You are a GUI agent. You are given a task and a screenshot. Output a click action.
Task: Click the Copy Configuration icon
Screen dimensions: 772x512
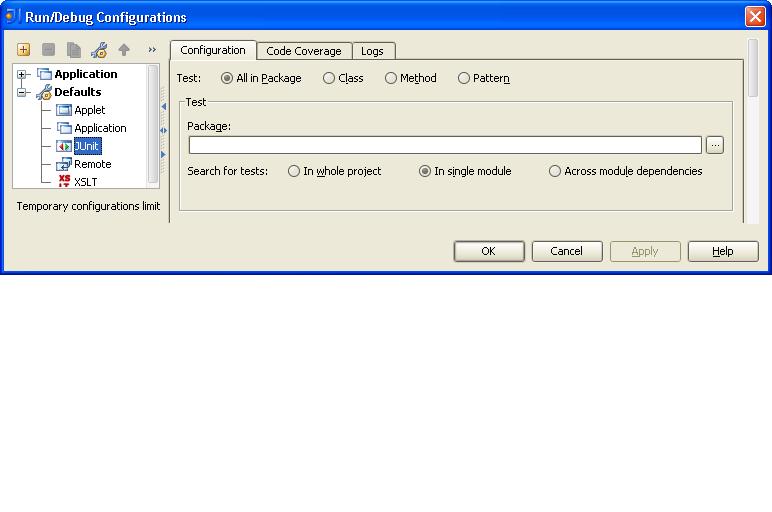[x=73, y=50]
